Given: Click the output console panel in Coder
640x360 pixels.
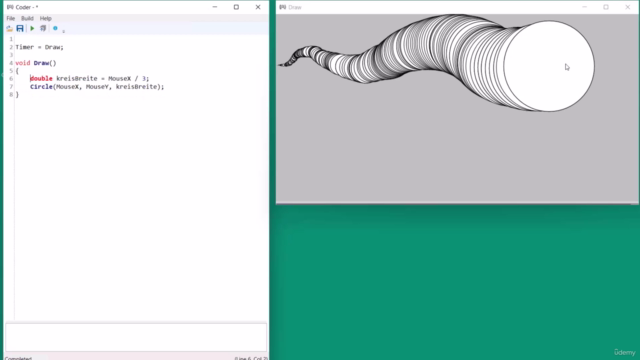Looking at the screenshot, I should tap(136, 337).
